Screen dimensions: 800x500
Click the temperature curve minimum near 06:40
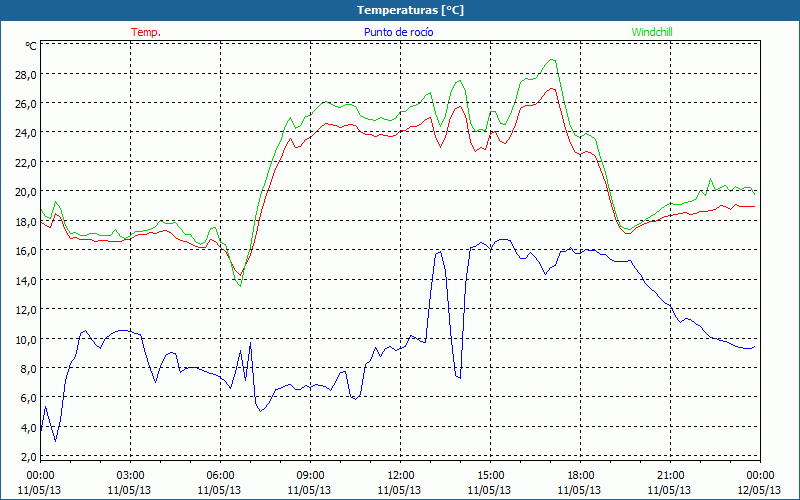coord(240,275)
